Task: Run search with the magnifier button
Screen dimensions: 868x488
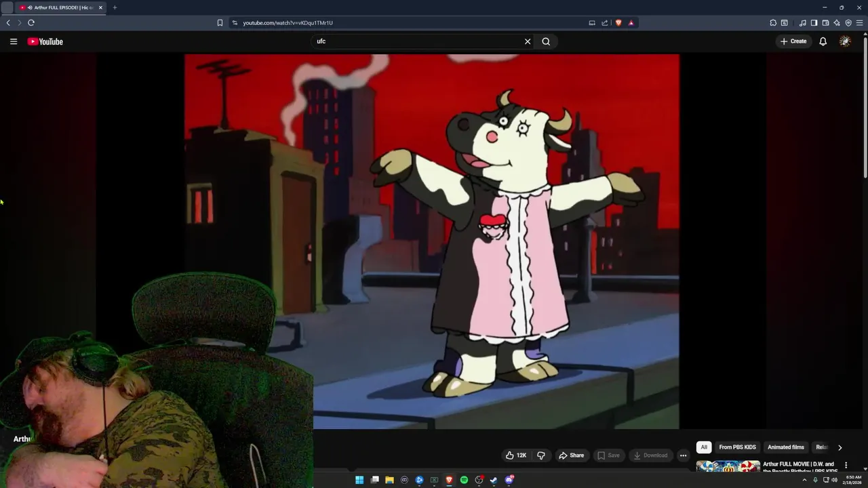Action: (x=546, y=41)
